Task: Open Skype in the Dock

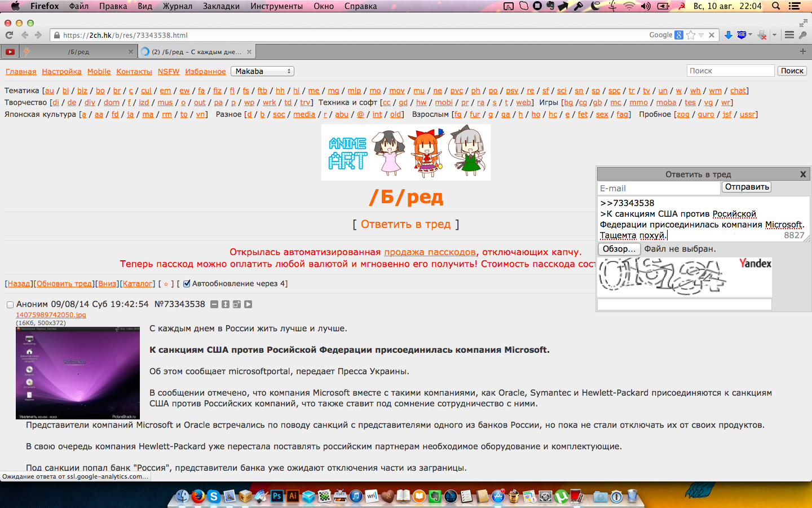Action: point(213,496)
